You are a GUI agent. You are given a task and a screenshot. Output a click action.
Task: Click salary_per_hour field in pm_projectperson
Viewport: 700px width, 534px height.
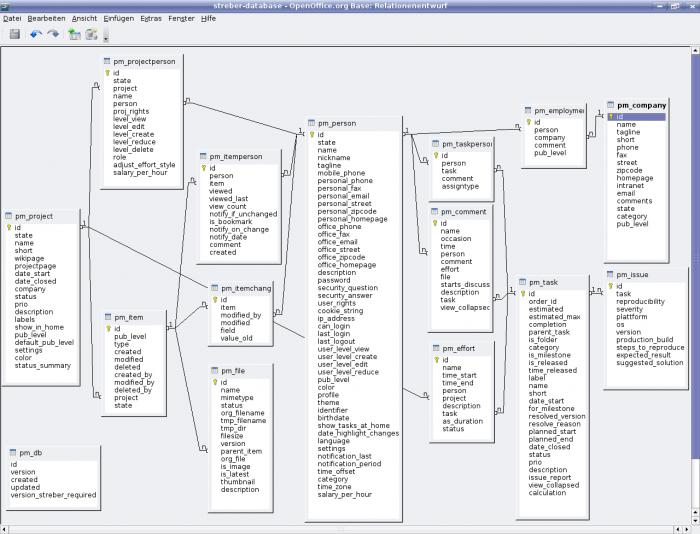[x=140, y=172]
